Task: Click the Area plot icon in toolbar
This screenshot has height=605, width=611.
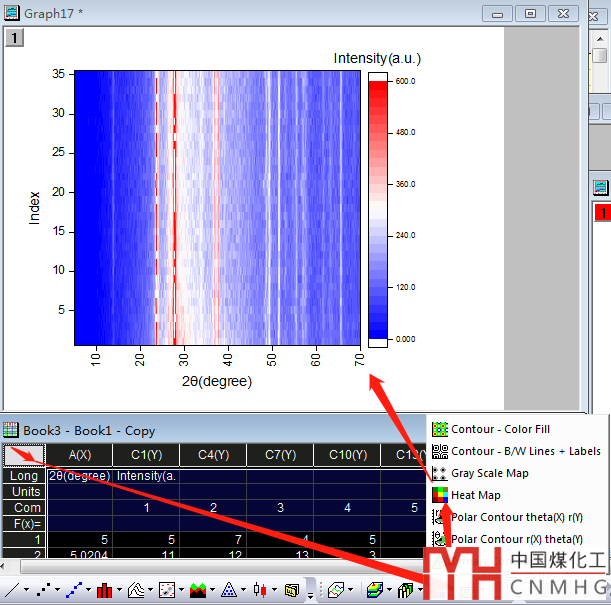Action: click(136, 590)
